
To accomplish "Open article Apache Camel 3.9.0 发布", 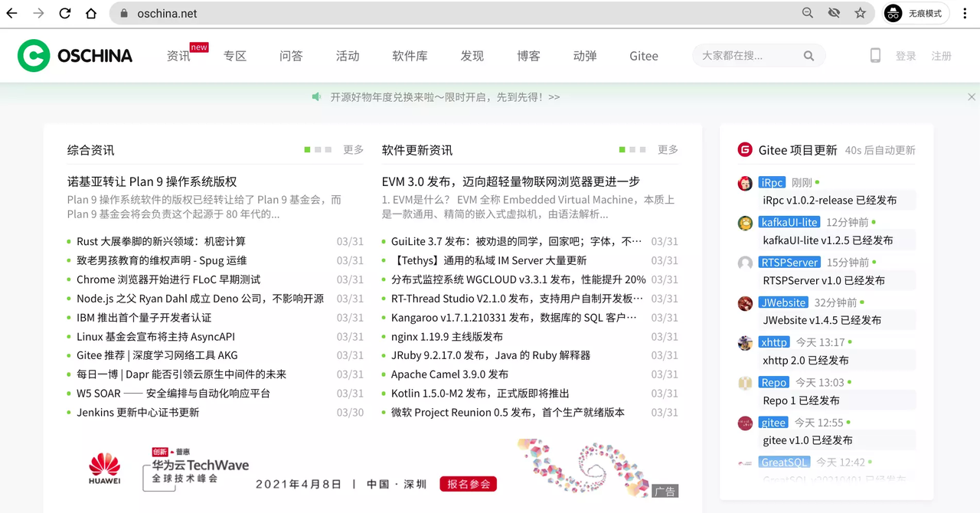I will pyautogui.click(x=449, y=374).
